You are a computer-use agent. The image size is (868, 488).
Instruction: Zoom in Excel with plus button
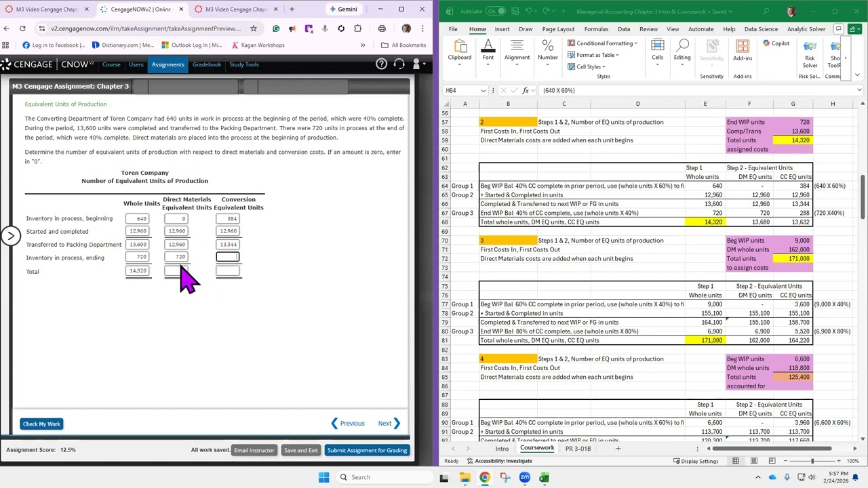point(837,461)
